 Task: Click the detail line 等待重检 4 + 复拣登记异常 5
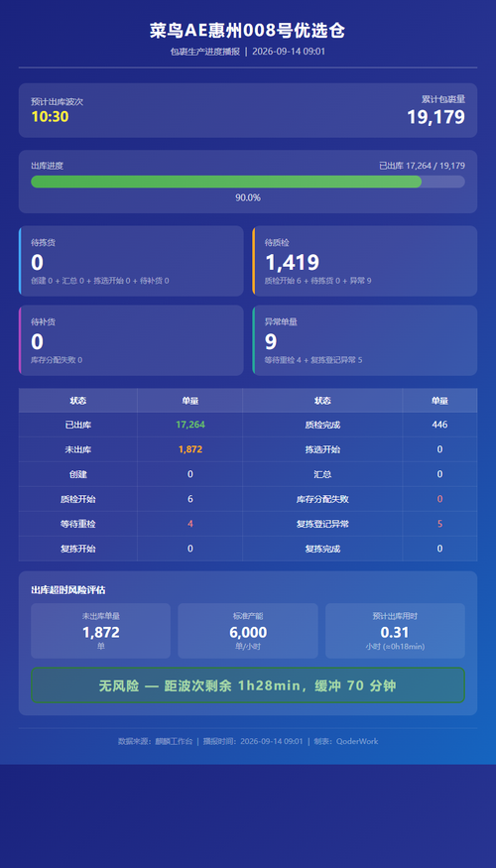[x=313, y=360]
